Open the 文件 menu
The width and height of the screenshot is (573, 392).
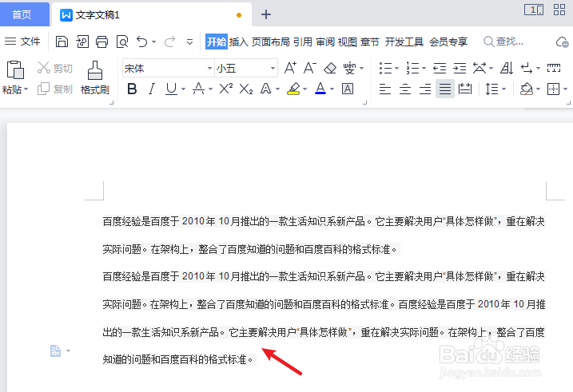click(22, 42)
